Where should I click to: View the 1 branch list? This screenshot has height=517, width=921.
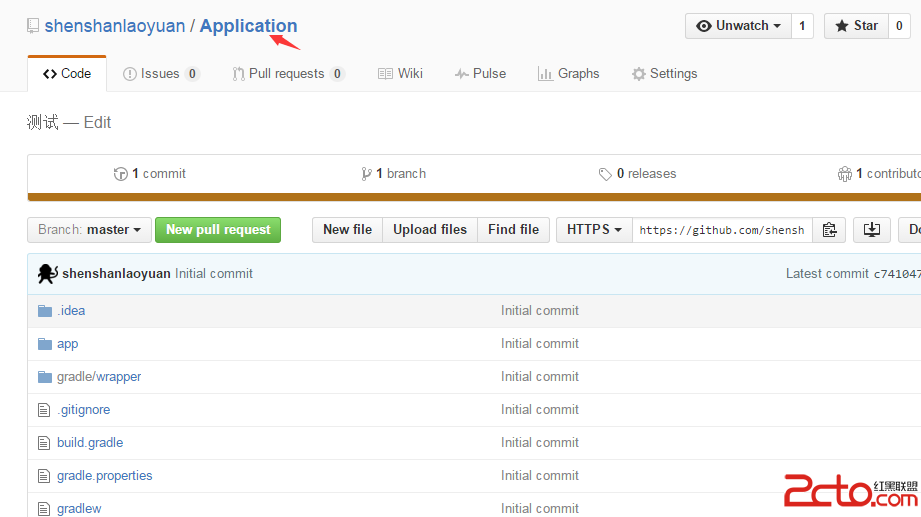394,173
